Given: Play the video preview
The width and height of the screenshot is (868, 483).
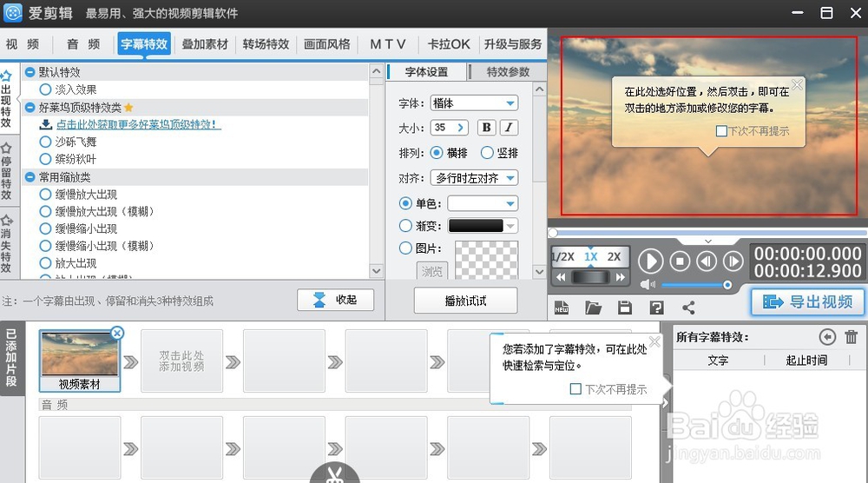Looking at the screenshot, I should coord(650,261).
